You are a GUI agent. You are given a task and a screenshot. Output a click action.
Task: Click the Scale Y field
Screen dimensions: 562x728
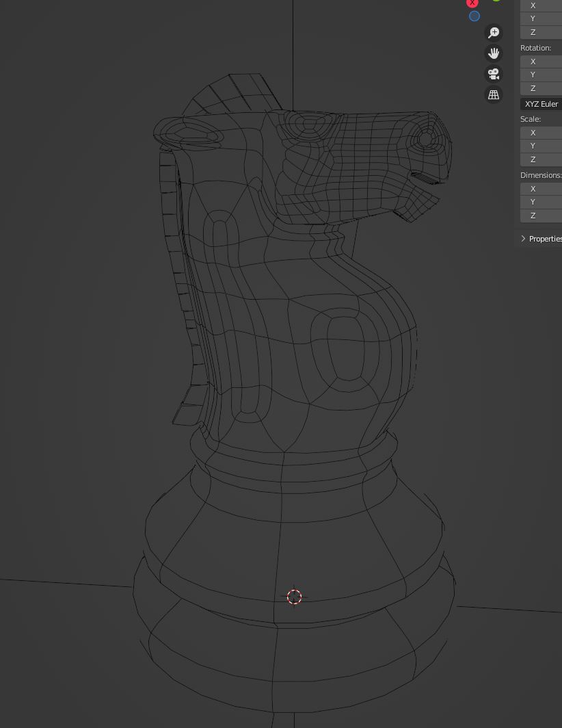541,146
